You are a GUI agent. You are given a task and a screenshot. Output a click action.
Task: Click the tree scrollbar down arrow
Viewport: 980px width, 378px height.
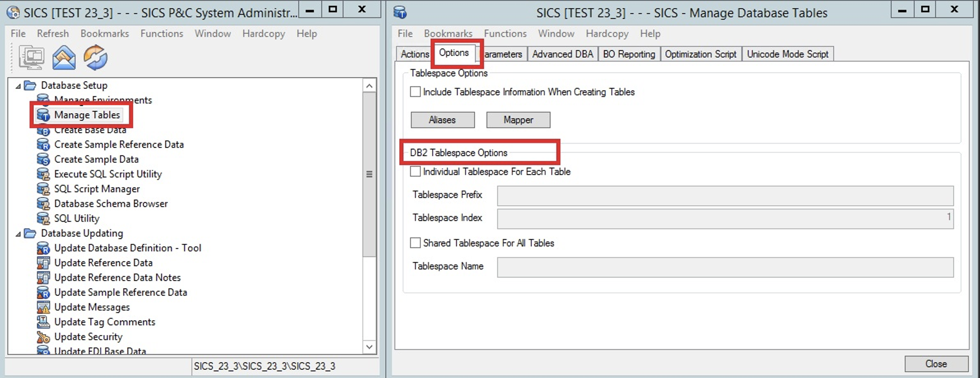[369, 346]
